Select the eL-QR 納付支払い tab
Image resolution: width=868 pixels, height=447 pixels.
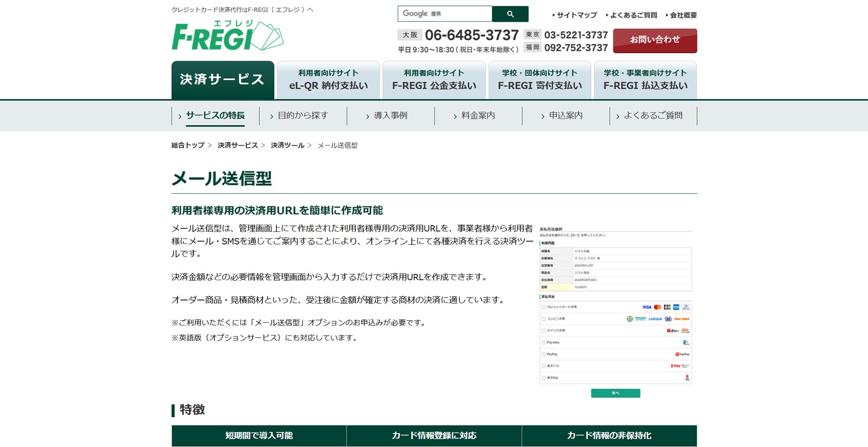coord(328,80)
